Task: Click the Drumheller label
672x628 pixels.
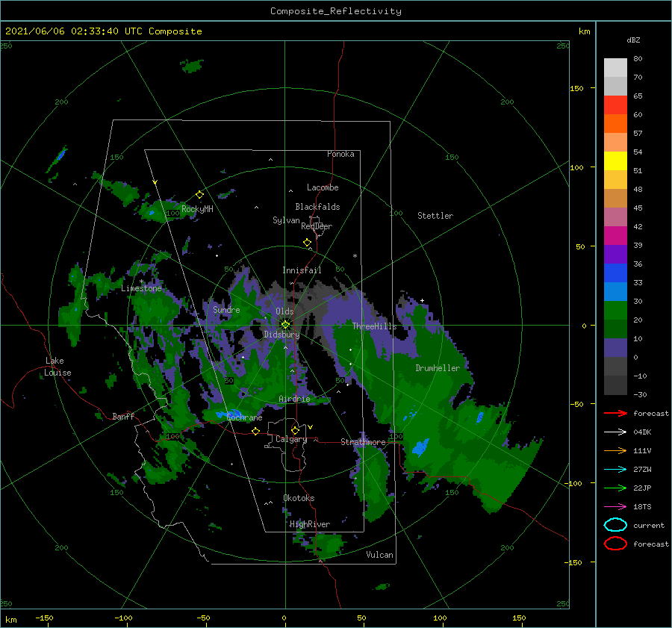Action: [438, 368]
